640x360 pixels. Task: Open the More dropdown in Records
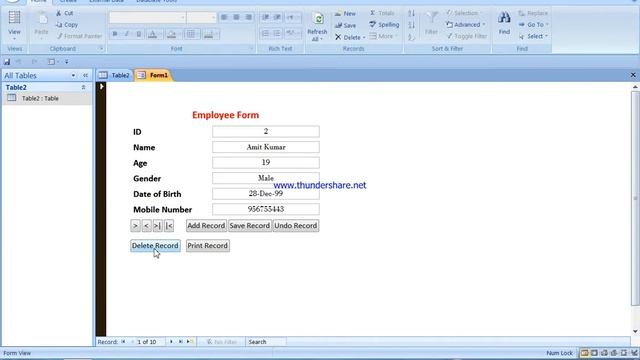pos(384,36)
